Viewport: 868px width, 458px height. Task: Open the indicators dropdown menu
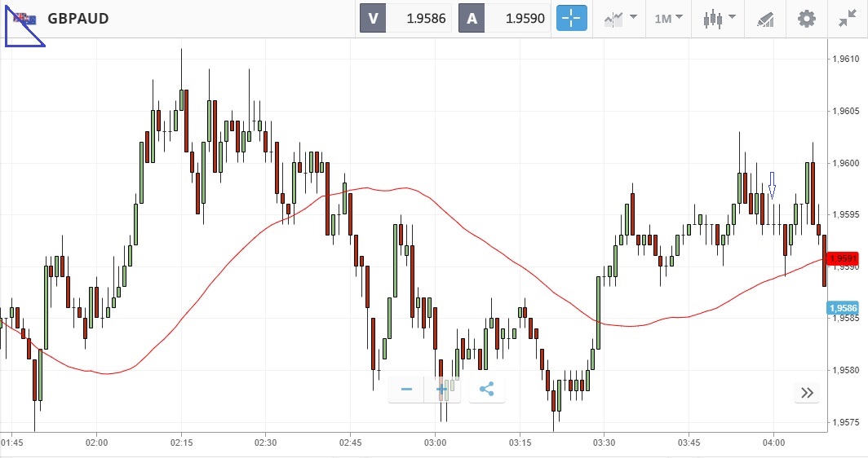click(621, 18)
